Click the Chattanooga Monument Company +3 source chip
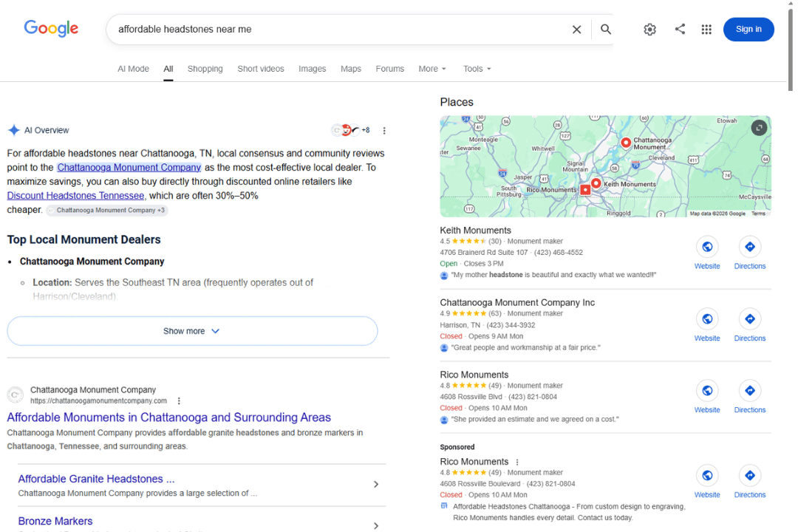Viewport: 798px width, 532px height. (107, 211)
